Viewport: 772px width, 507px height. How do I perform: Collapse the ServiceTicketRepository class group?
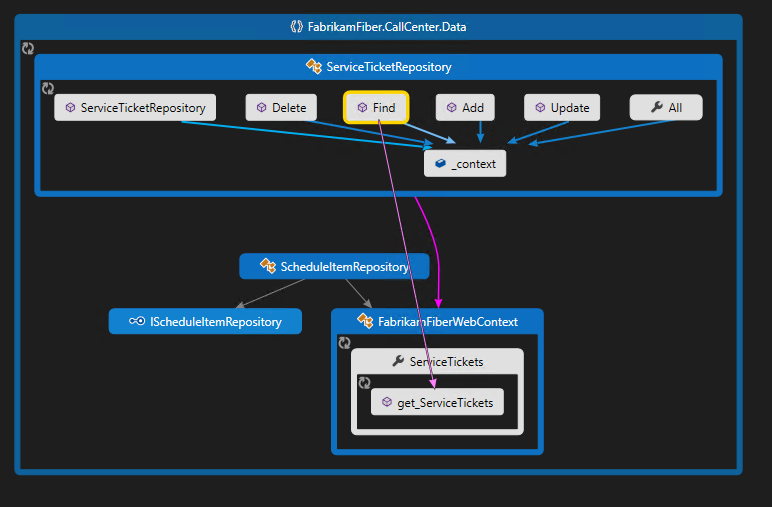point(47,88)
